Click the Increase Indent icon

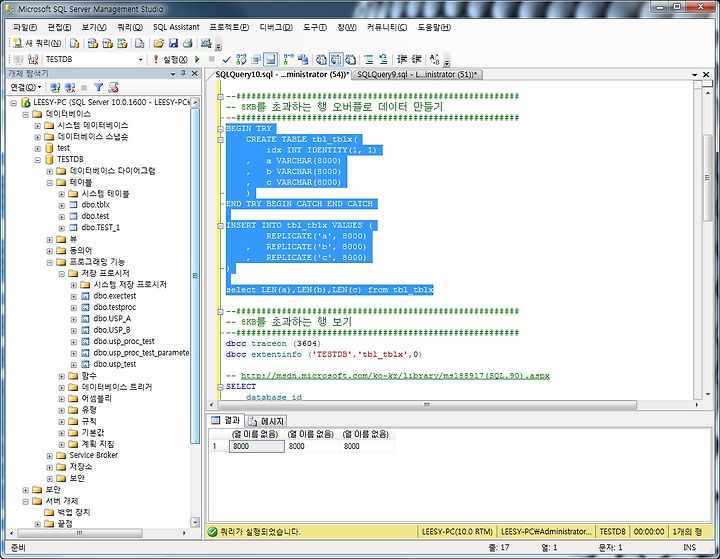[416, 59]
